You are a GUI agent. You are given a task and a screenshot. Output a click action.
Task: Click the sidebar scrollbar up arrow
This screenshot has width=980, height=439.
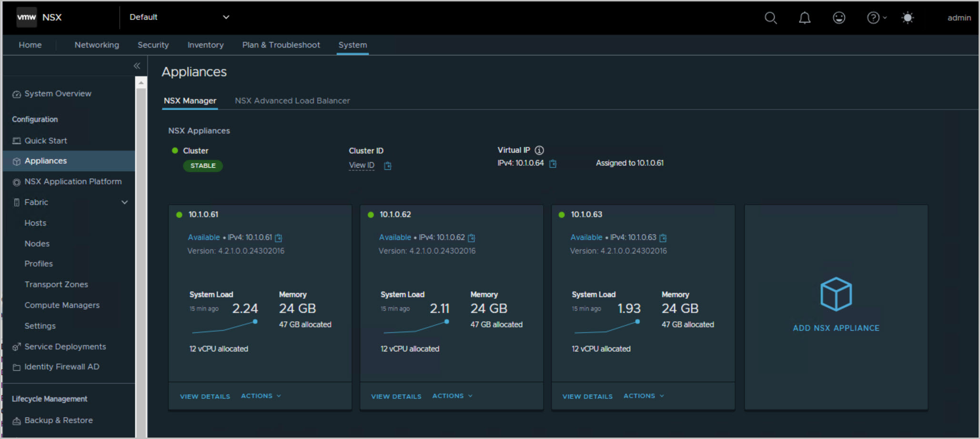[141, 83]
